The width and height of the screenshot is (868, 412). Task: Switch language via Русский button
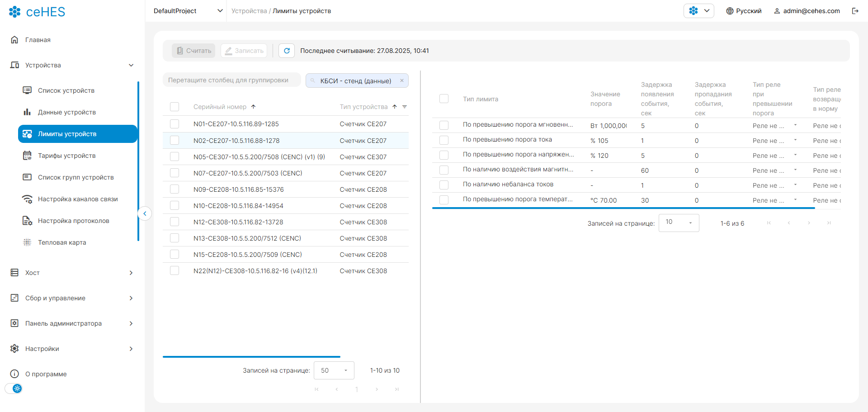pos(744,11)
